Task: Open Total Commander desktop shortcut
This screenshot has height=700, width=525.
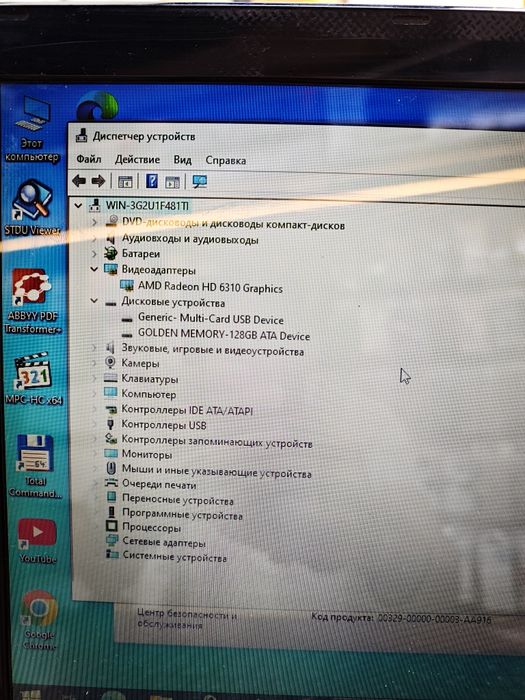Action: click(35, 466)
